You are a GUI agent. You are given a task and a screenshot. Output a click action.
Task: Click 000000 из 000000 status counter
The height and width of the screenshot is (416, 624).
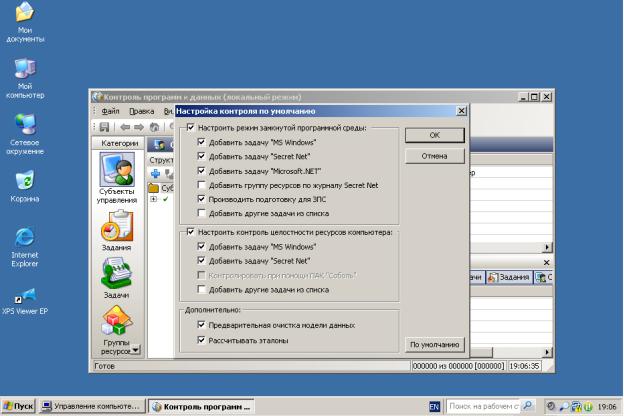(458, 366)
